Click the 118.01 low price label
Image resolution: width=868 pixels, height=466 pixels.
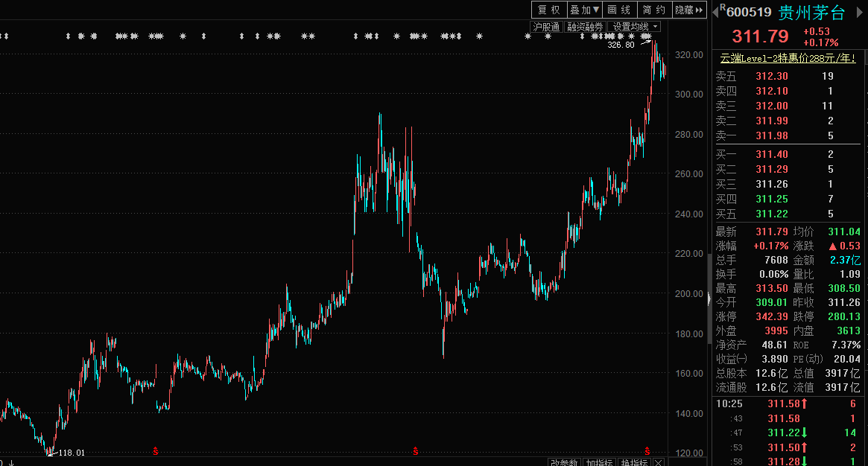point(72,453)
